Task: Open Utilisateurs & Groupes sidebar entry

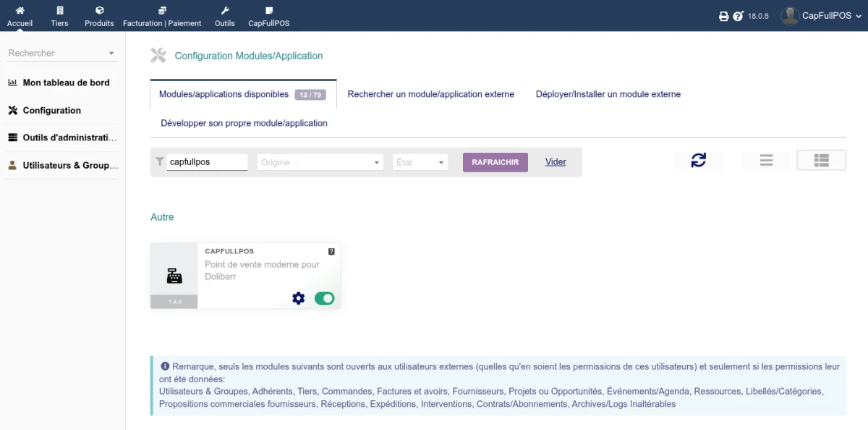Action: pyautogui.click(x=70, y=165)
